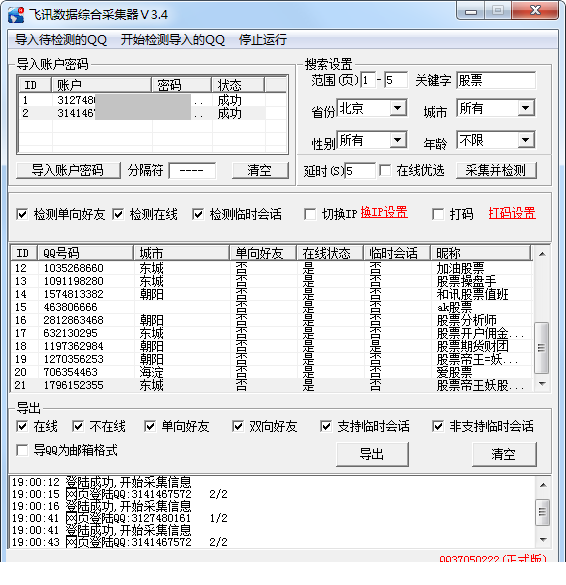Expand the 城市 dropdown
This screenshot has width=566, height=585.
(x=495, y=108)
